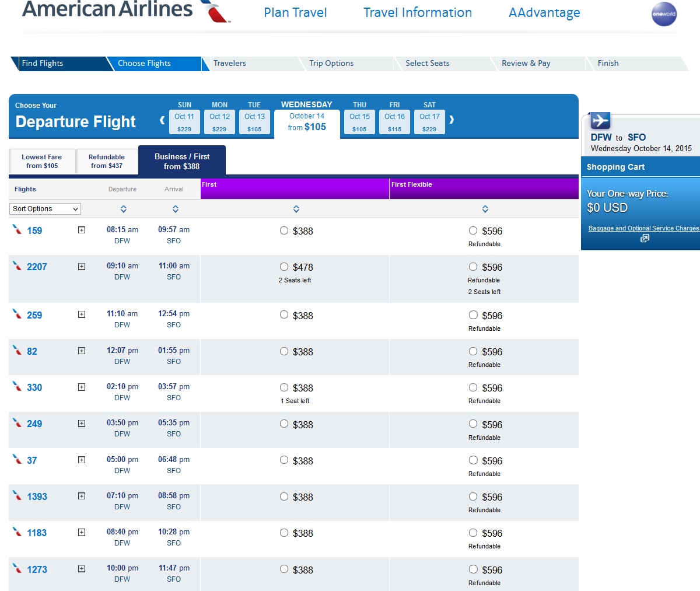This screenshot has height=591, width=700.
Task: Expand details for flight 82
Action: [x=81, y=351]
